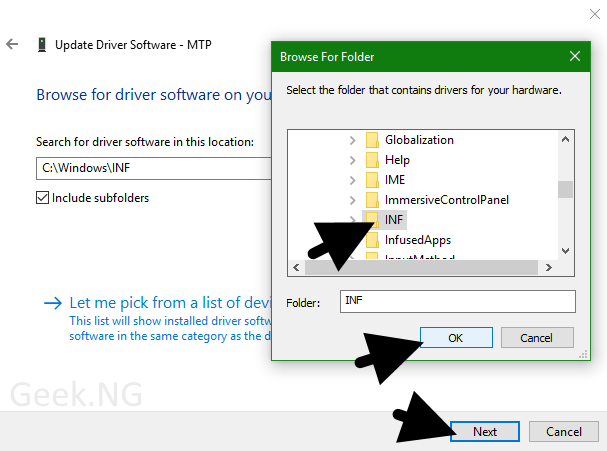
Task: Click the vertical scrollbar thumb
Action: tap(565, 189)
